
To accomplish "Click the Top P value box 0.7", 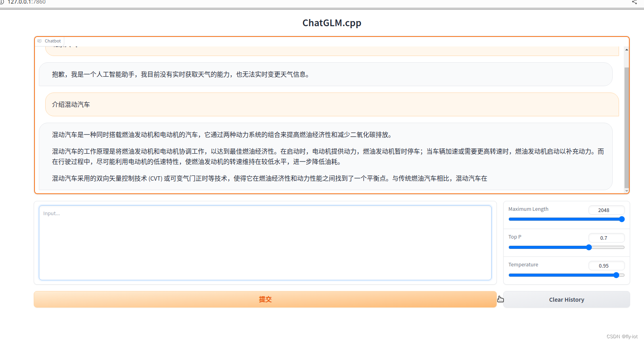I will (x=606, y=238).
